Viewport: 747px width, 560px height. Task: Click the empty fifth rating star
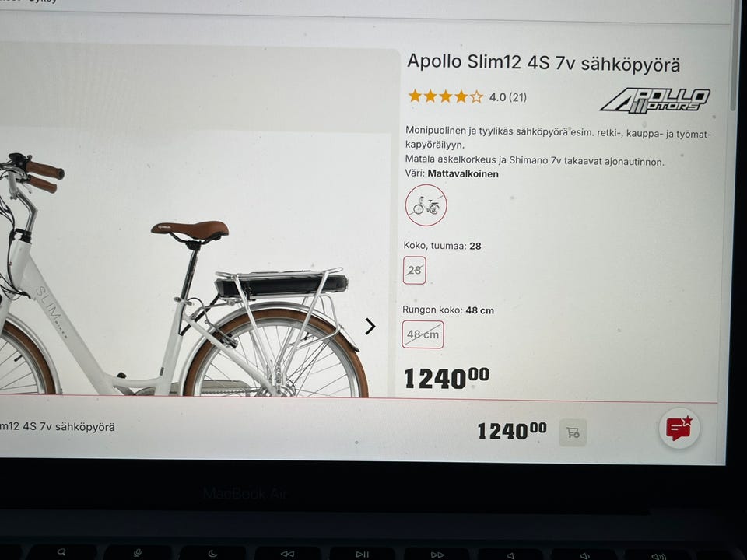click(x=476, y=97)
